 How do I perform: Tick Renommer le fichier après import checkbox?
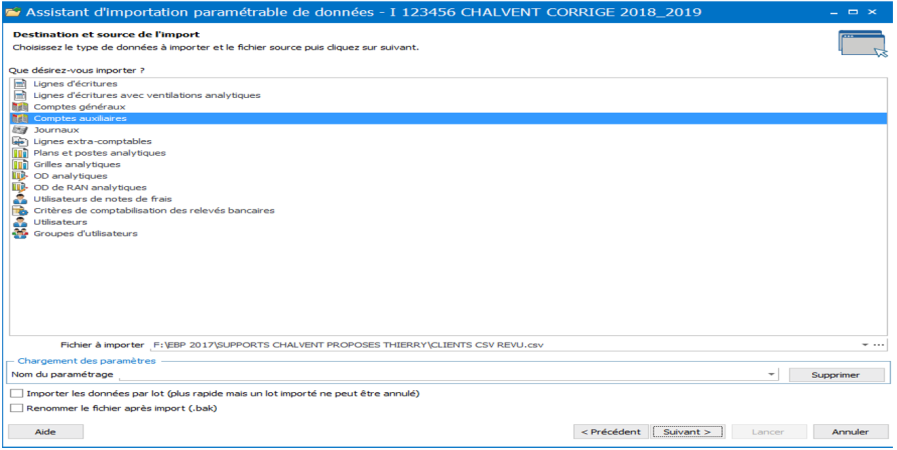coord(17,408)
